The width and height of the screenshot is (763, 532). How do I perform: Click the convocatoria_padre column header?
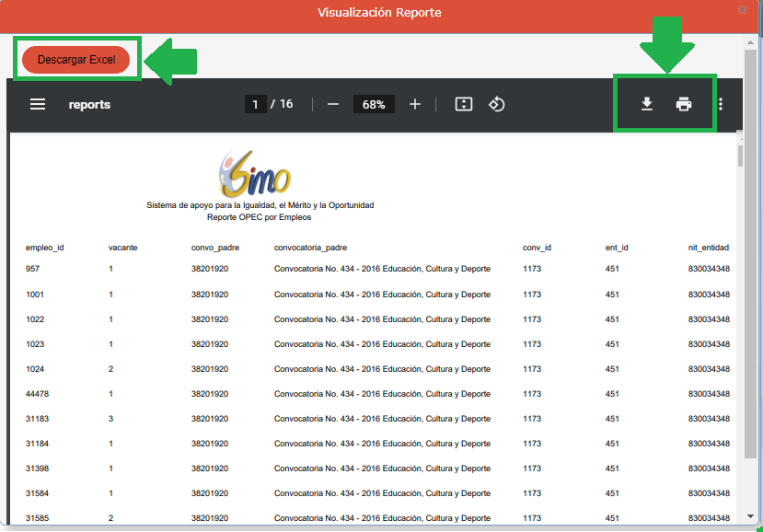310,248
